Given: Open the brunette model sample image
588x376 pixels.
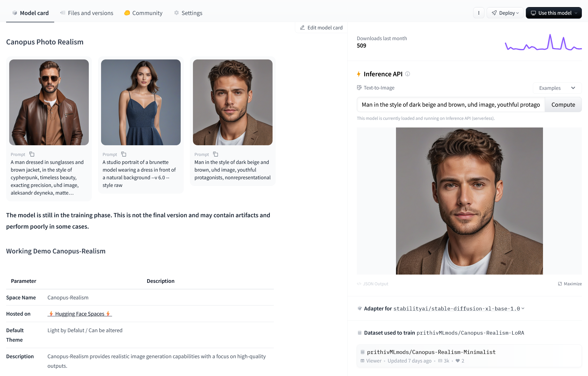Looking at the screenshot, I should [x=141, y=102].
